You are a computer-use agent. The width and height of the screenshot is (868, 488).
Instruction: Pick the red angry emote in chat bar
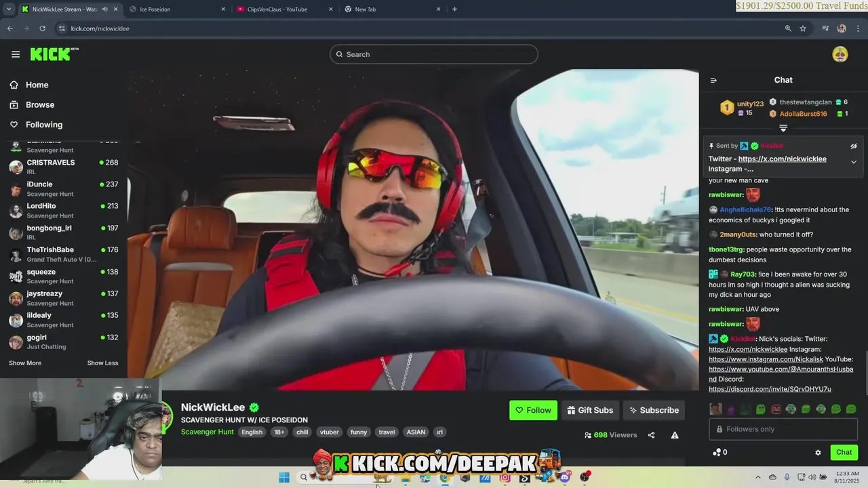[x=776, y=409]
